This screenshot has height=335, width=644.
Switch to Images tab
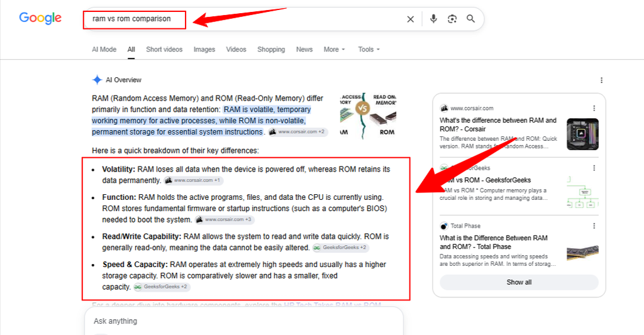[204, 49]
